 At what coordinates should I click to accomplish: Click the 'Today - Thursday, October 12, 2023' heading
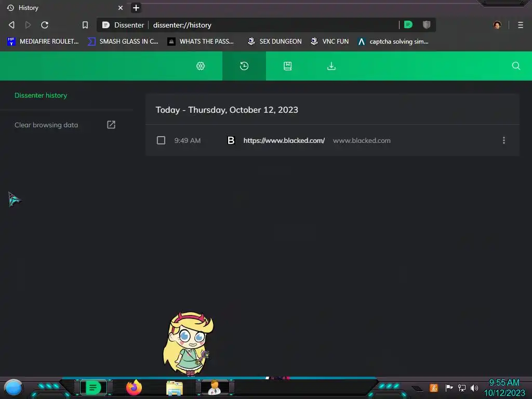(227, 110)
